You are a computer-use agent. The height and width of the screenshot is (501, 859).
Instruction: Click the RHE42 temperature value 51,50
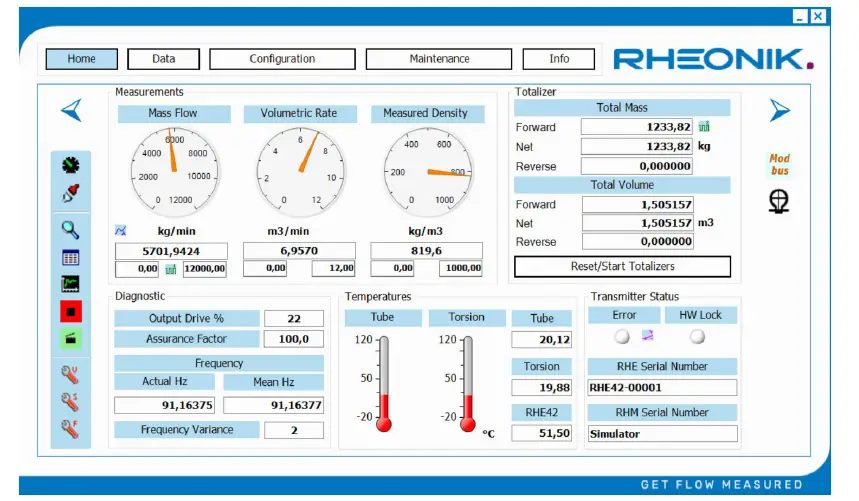click(x=541, y=433)
